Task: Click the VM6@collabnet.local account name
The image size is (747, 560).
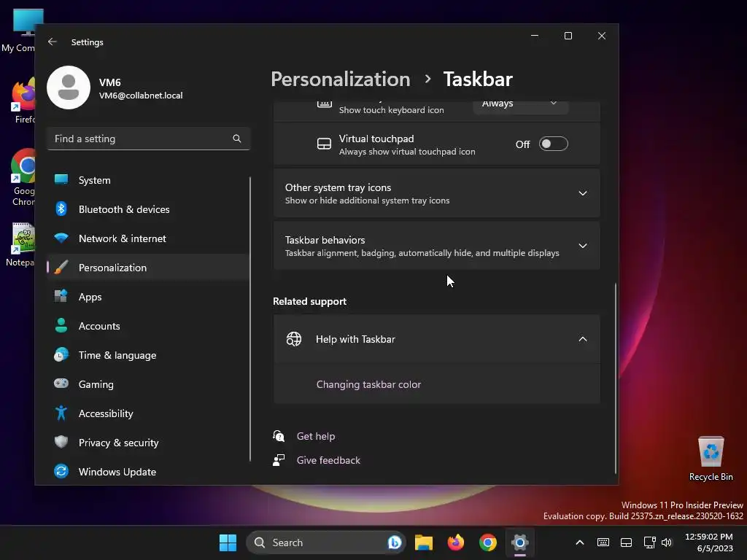Action: (x=141, y=96)
